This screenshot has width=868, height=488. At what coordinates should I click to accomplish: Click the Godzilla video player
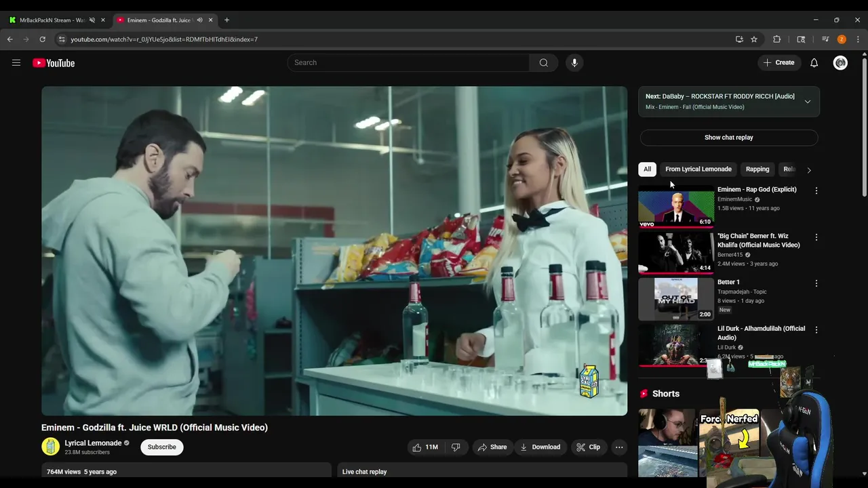(334, 251)
